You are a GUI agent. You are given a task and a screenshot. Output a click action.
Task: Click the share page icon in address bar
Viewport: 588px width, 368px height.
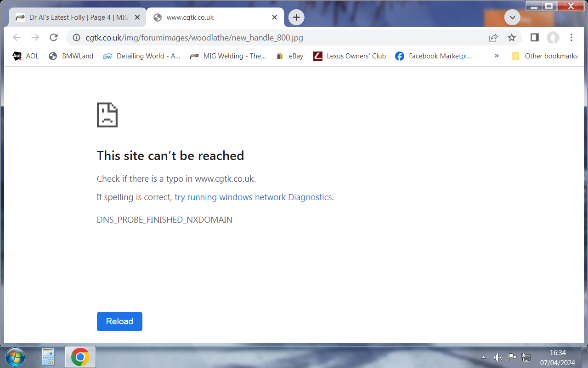pyautogui.click(x=493, y=38)
